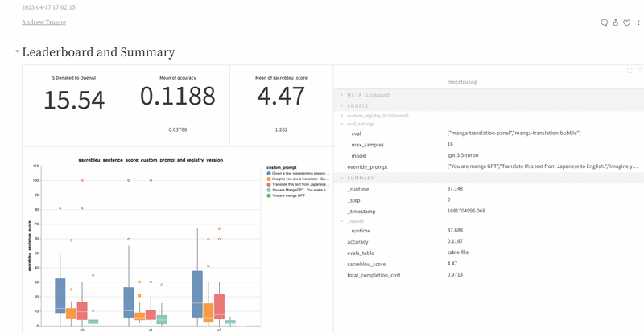Click the panel comment icon

click(x=639, y=71)
